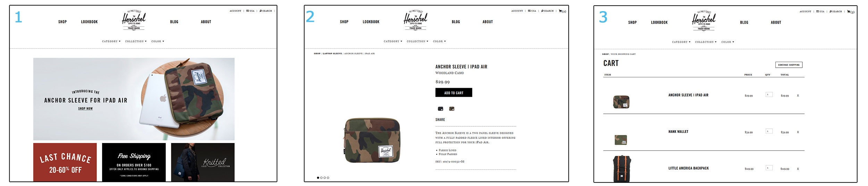This screenshot has width=868, height=186.
Task: Click the Continue Shopping button
Action: point(789,65)
